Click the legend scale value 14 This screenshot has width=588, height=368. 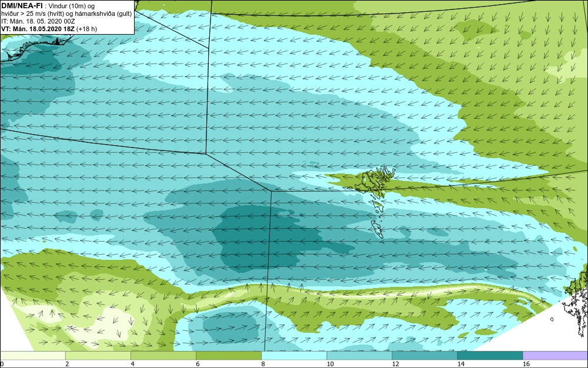460,364
